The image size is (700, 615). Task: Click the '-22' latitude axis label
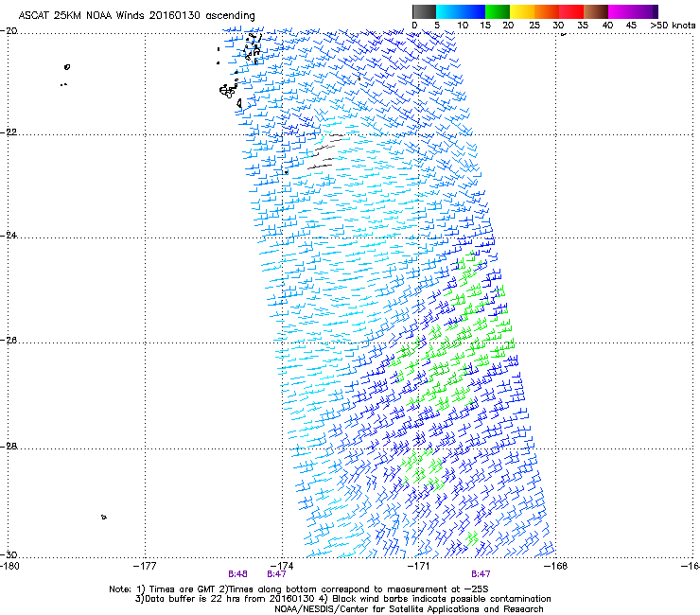pyautogui.click(x=9, y=132)
